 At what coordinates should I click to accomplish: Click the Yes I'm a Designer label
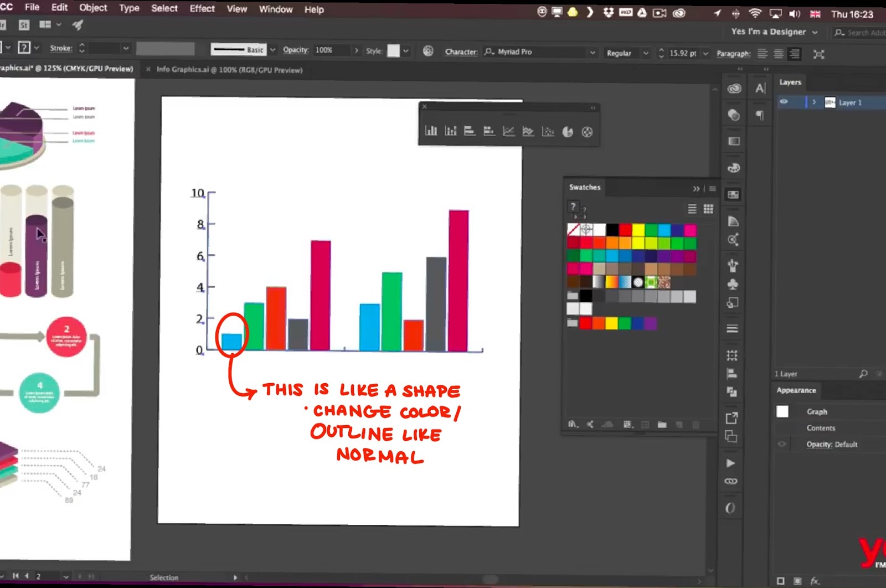769,32
